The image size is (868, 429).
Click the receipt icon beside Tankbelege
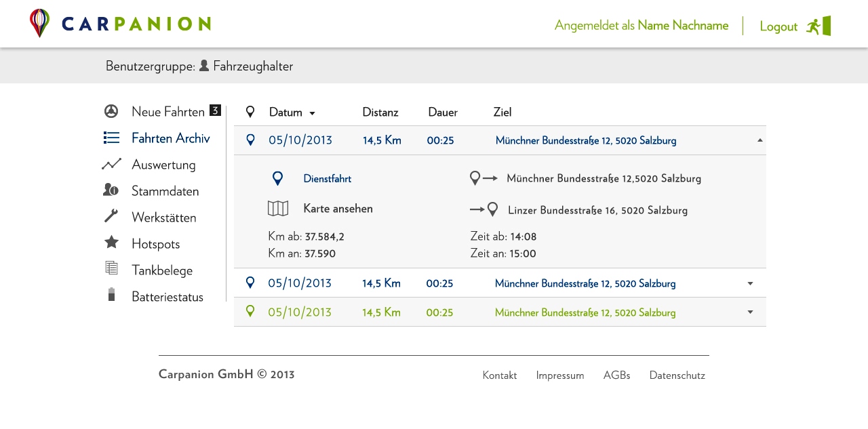pyautogui.click(x=111, y=268)
